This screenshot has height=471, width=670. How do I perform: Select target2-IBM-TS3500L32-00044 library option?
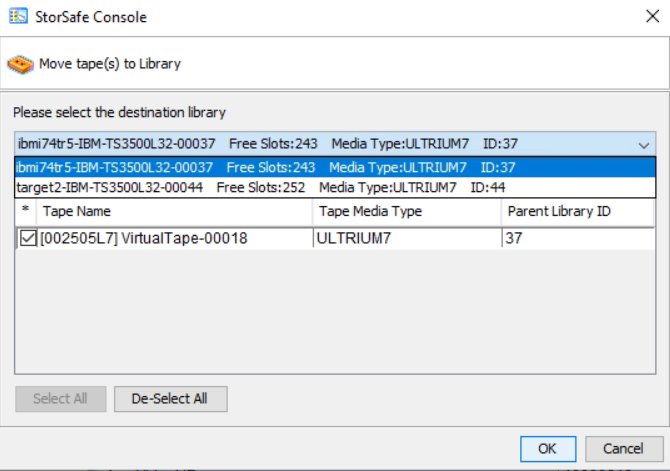click(335, 187)
